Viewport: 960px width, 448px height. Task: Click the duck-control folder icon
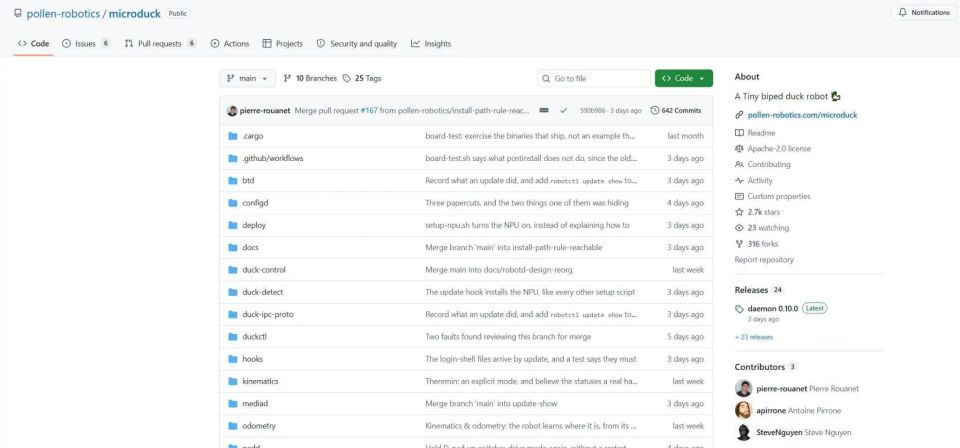click(233, 270)
